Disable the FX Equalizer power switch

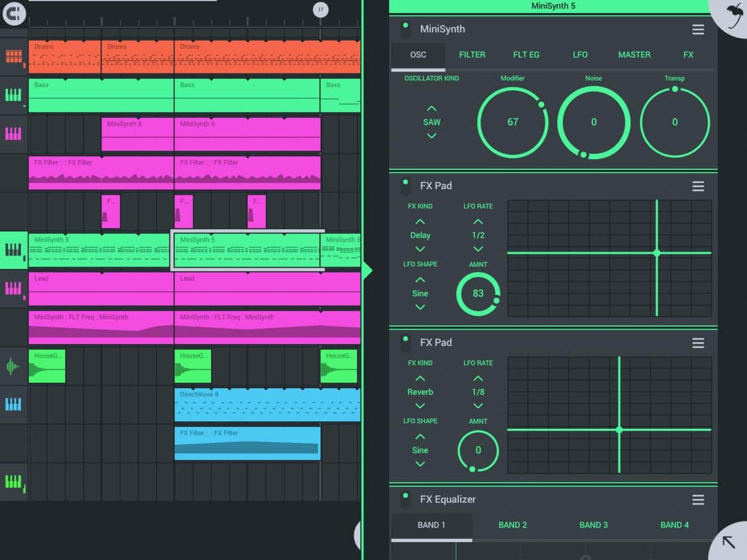click(405, 500)
